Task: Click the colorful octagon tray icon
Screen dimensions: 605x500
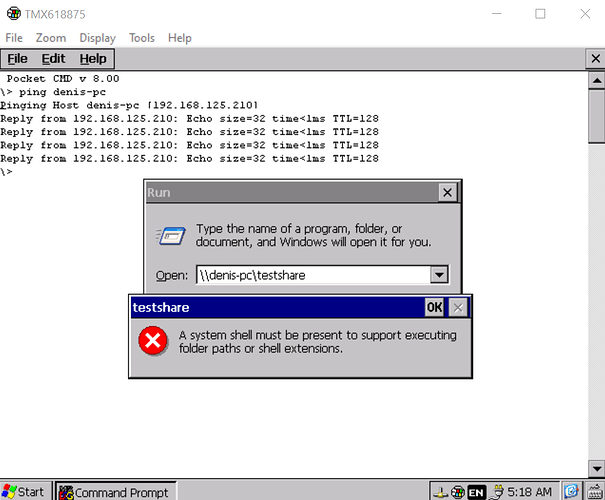Action: [x=458, y=492]
